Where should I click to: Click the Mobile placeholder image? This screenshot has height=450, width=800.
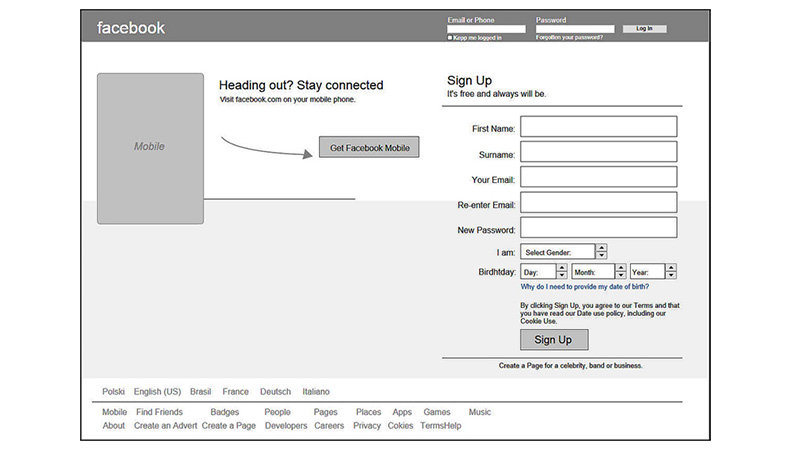(151, 148)
